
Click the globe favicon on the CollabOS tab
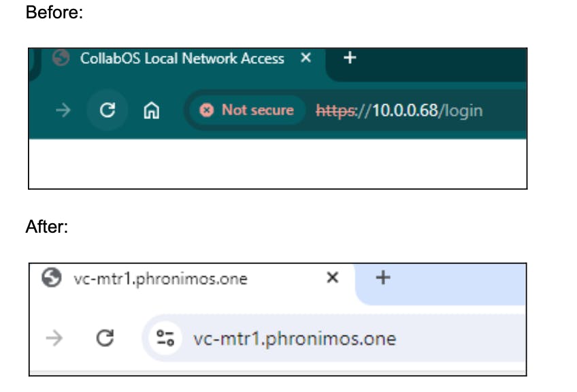point(62,59)
